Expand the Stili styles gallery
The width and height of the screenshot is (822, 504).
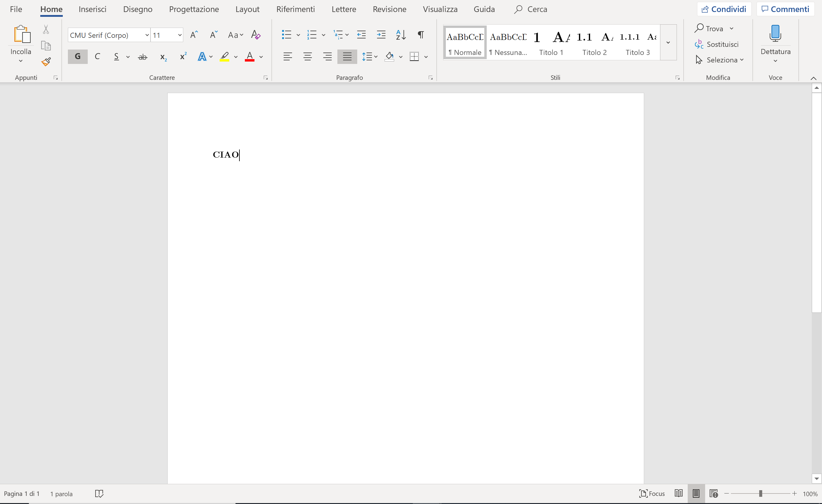pyautogui.click(x=668, y=42)
